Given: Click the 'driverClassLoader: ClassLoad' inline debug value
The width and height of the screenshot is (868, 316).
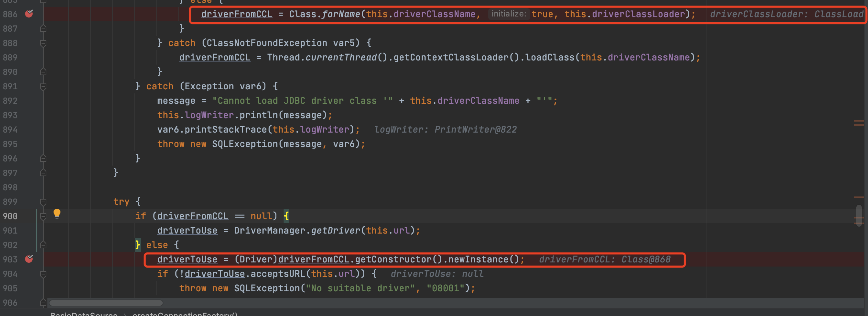Looking at the screenshot, I should coord(787,14).
